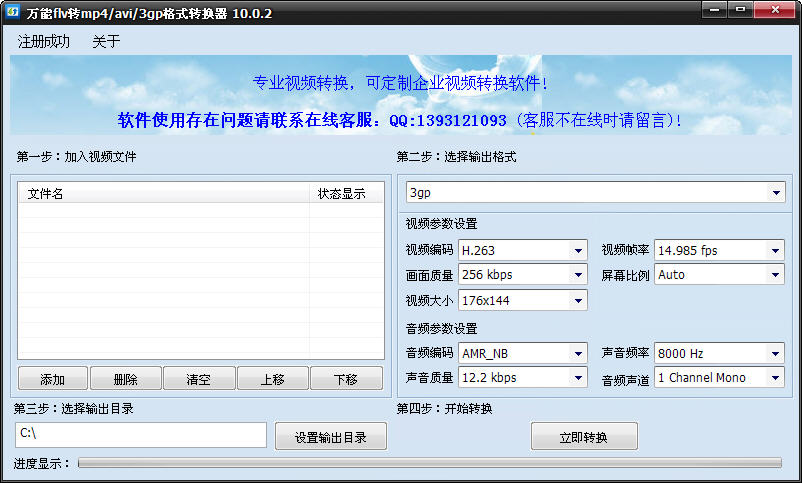Open the 视频编码 H.263 dropdown
Image resolution: width=802 pixels, height=483 pixels.
coord(522,250)
